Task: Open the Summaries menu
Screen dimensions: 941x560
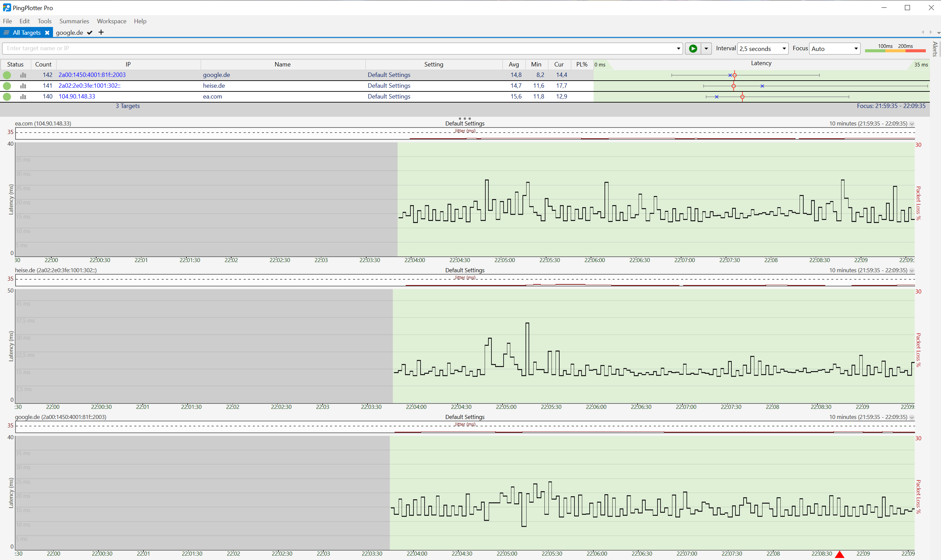Action: coord(74,21)
